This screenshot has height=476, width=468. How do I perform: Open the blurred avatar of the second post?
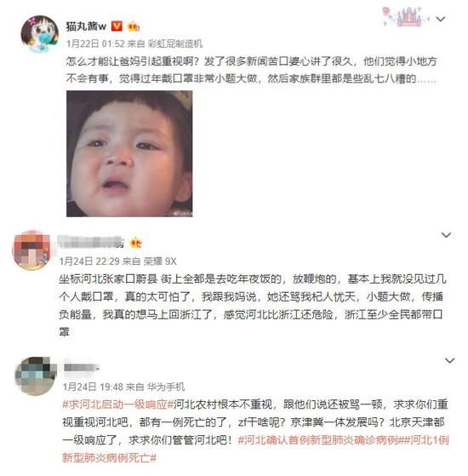point(31,250)
